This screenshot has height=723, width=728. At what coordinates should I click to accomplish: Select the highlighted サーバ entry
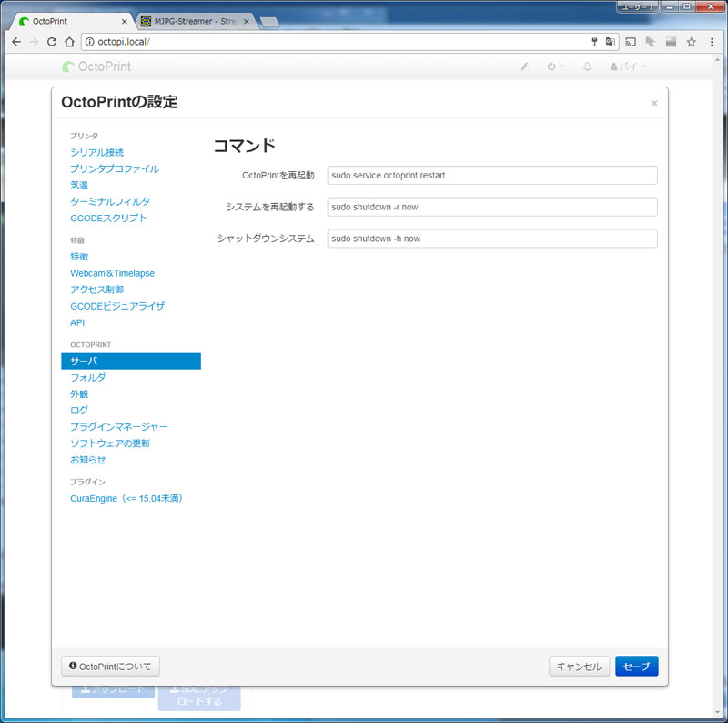pyautogui.click(x=131, y=361)
